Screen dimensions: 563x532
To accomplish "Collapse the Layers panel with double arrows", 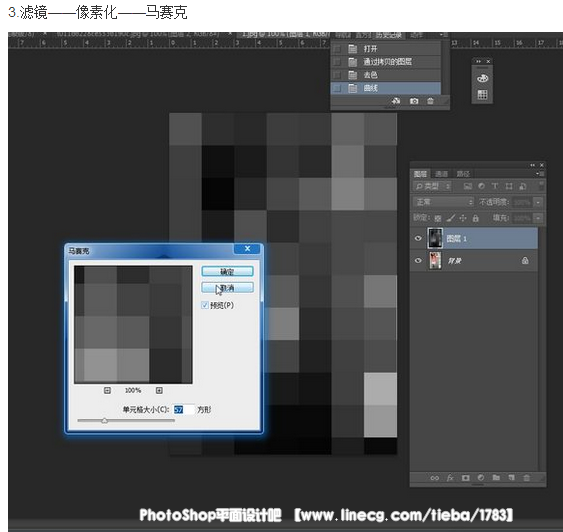I will (532, 165).
